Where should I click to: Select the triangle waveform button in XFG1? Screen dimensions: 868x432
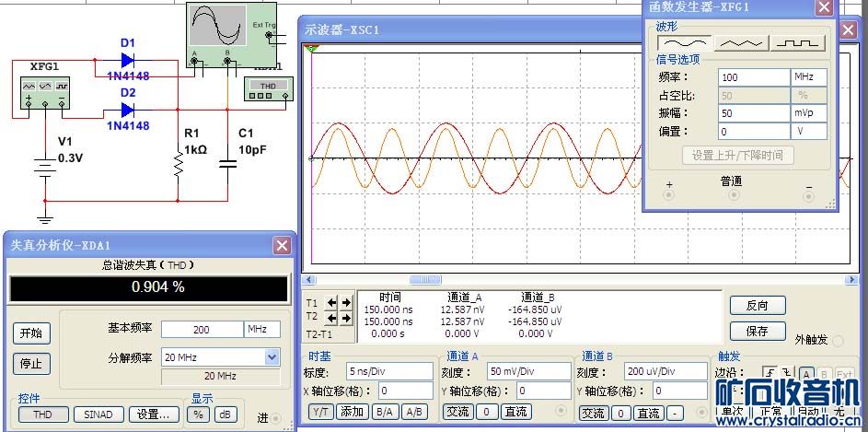click(x=741, y=43)
